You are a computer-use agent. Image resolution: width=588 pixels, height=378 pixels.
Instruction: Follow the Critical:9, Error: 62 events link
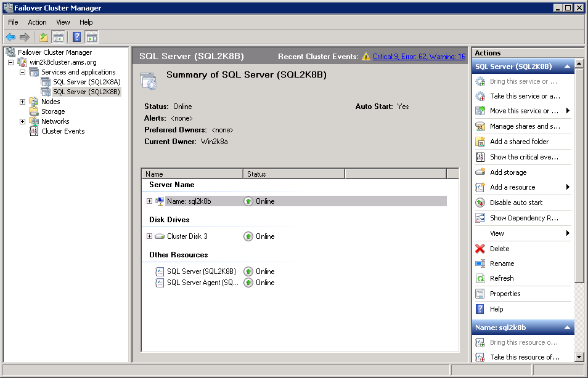point(419,55)
